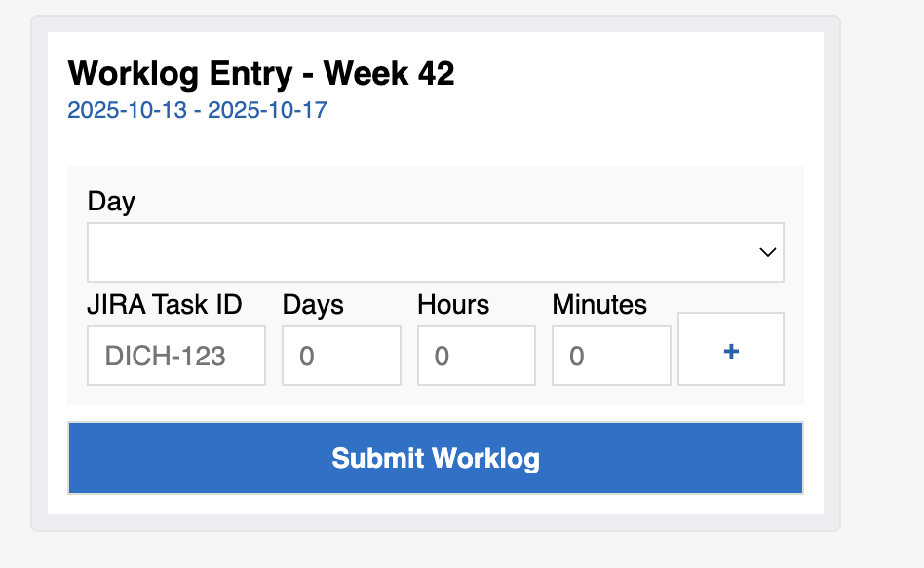Click the "Minutes" label text

(599, 305)
